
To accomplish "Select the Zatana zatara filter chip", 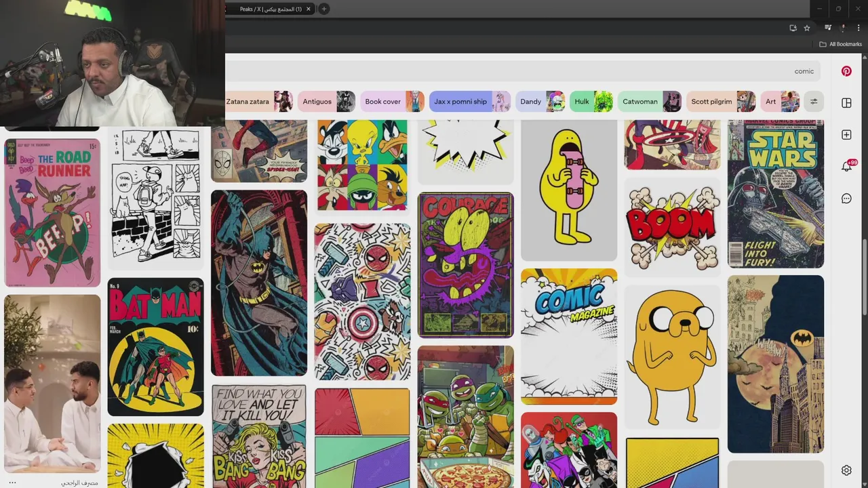I will pyautogui.click(x=258, y=102).
